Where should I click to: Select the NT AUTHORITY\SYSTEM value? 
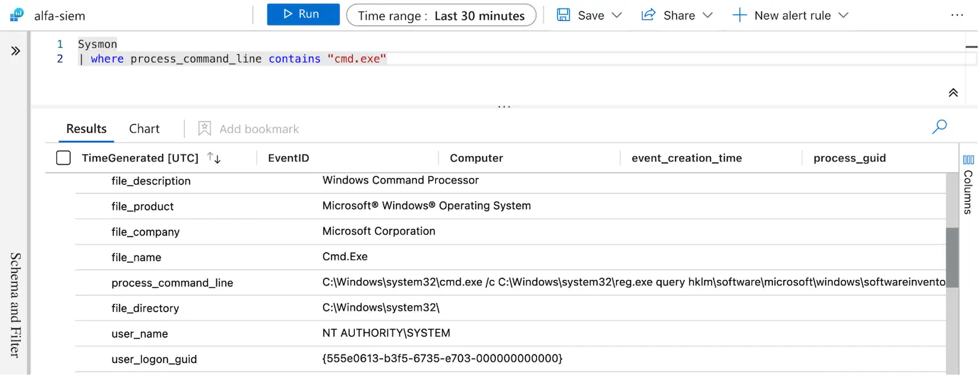point(386,333)
